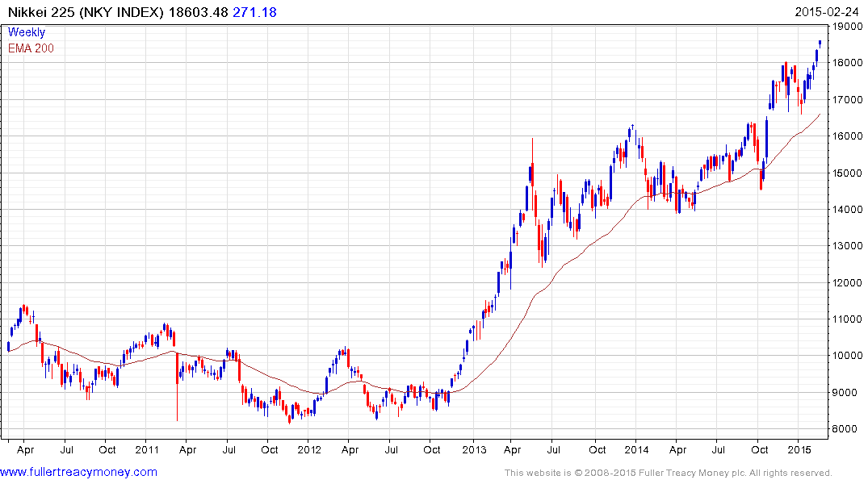Click the EMA 200 legend label
The width and height of the screenshot is (868, 484).
31,48
